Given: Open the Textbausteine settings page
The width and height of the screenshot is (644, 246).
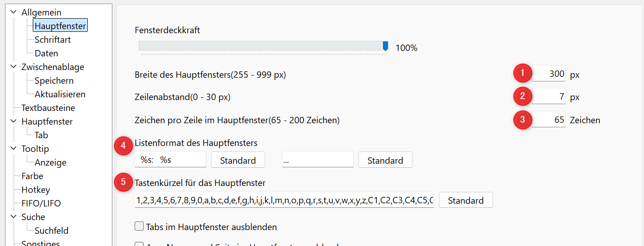Looking at the screenshot, I should pyautogui.click(x=48, y=108).
